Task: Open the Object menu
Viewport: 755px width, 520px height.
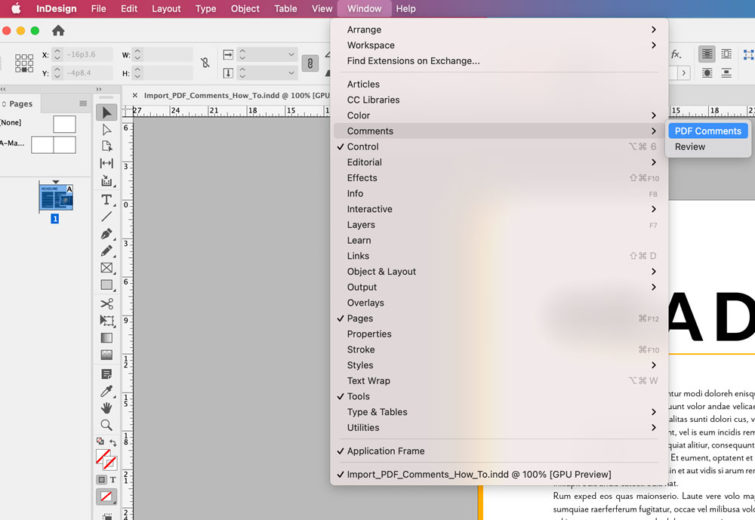Action: click(x=245, y=9)
